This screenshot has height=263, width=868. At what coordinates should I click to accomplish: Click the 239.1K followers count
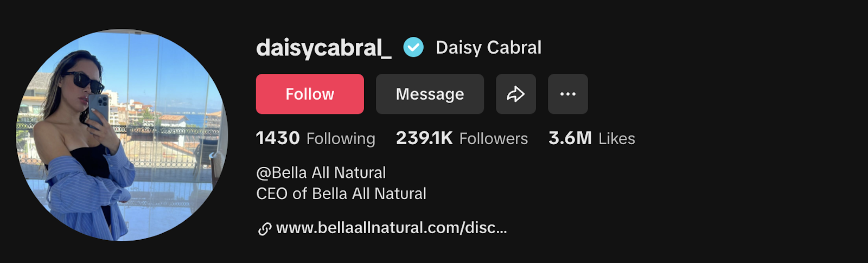[x=424, y=138]
